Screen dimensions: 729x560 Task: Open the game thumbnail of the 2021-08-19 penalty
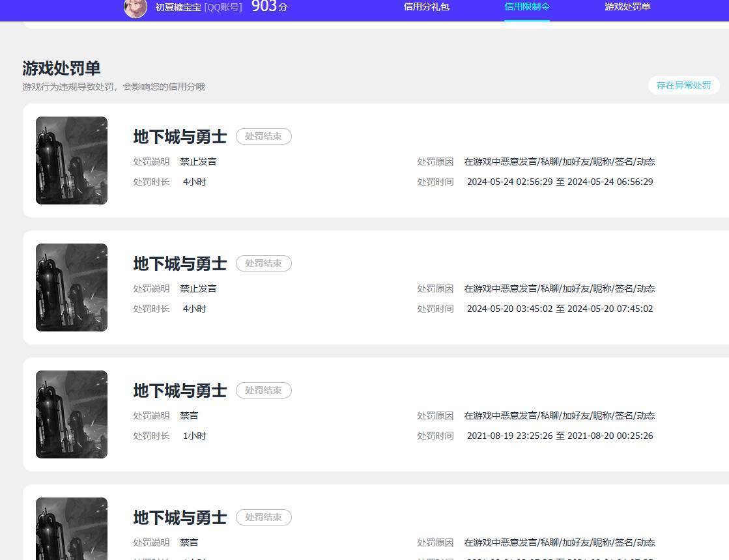(72, 414)
